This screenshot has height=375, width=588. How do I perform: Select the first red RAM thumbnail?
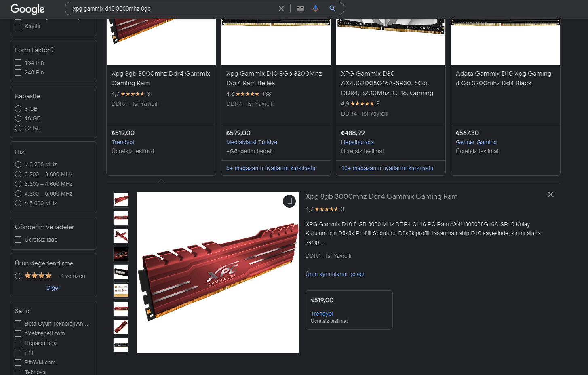pos(121,200)
